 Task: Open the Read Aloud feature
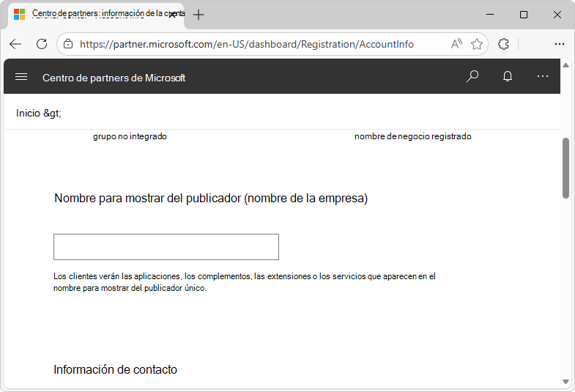(456, 44)
